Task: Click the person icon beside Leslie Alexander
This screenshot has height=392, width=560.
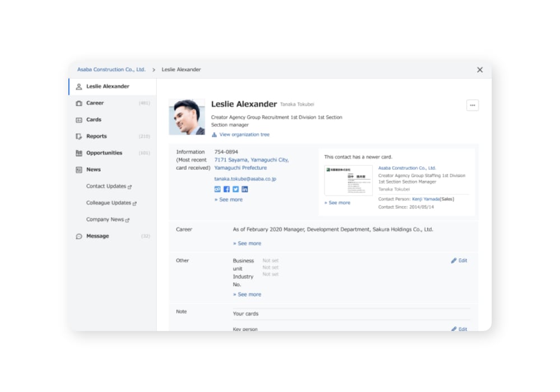Action: 79,87
